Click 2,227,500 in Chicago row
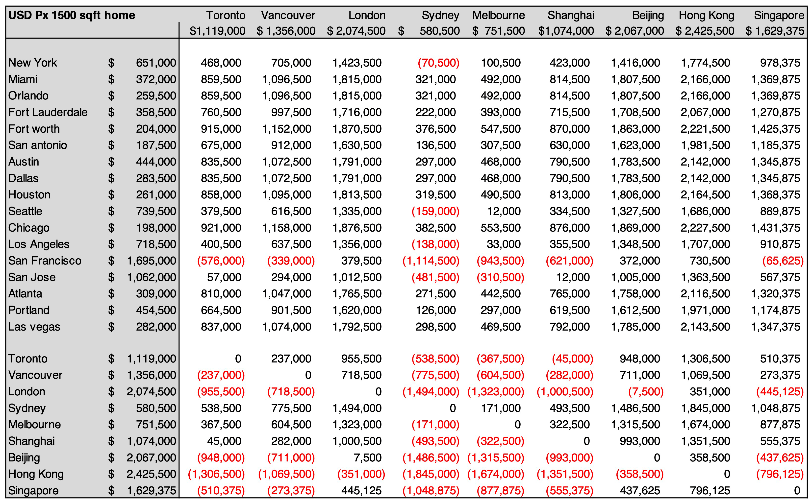This screenshot has width=812, height=504. pos(705,228)
